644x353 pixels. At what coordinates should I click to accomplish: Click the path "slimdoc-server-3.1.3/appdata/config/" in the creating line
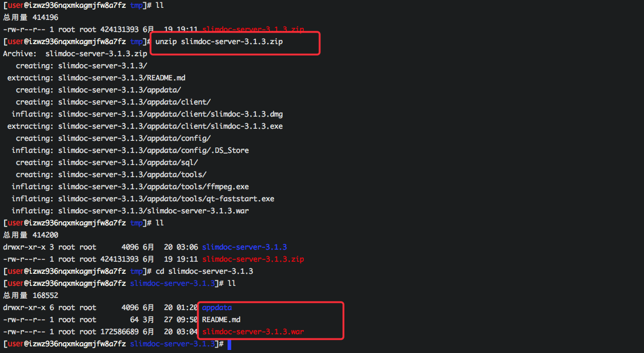coord(134,138)
